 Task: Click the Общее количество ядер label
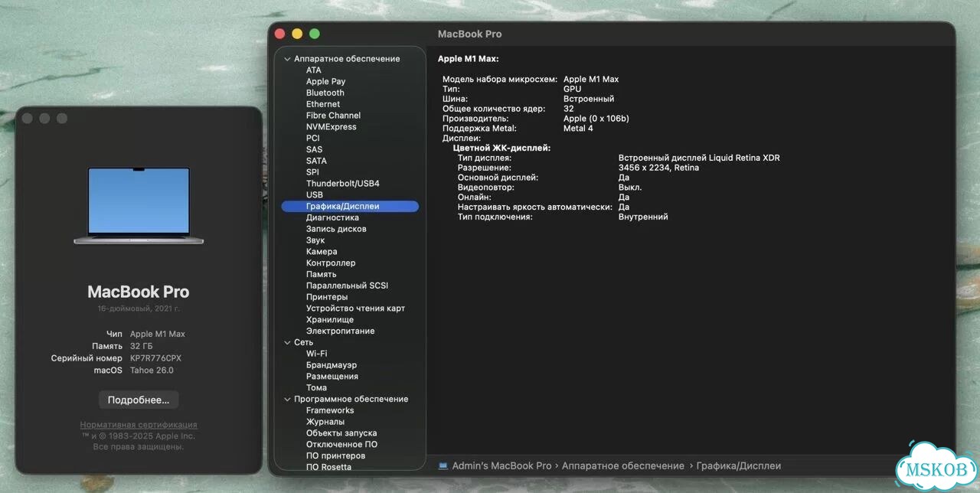494,109
